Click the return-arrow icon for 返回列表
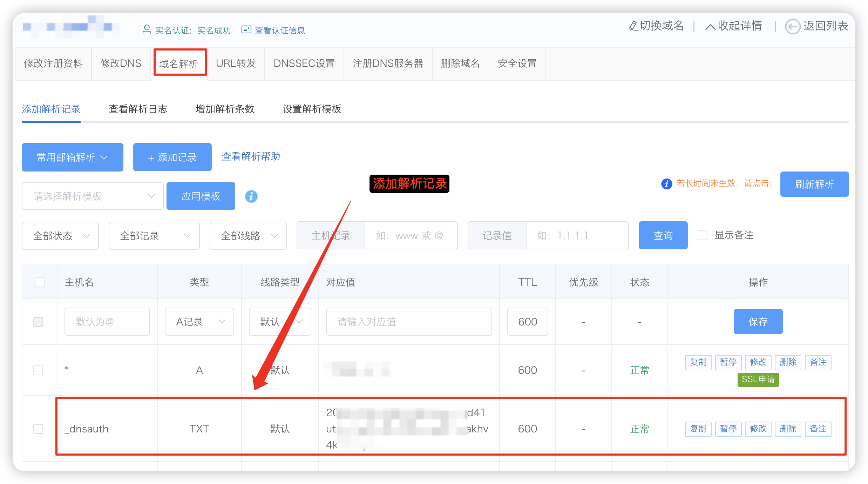The image size is (868, 484). click(792, 27)
